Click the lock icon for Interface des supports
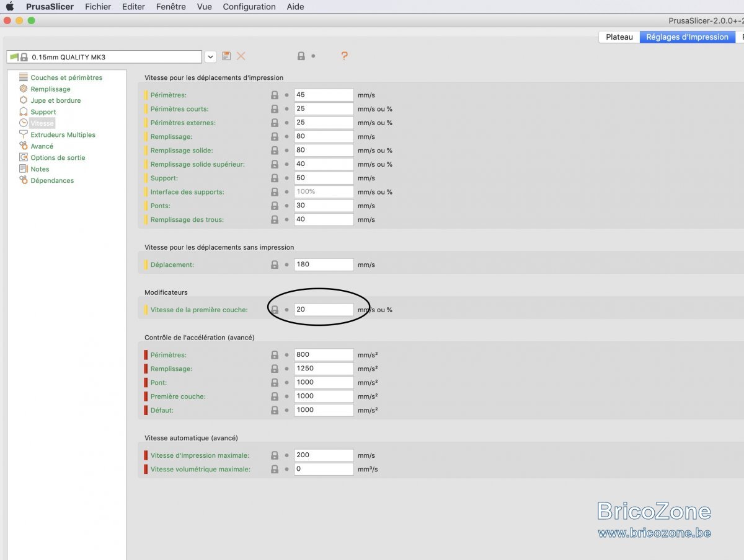 tap(275, 192)
